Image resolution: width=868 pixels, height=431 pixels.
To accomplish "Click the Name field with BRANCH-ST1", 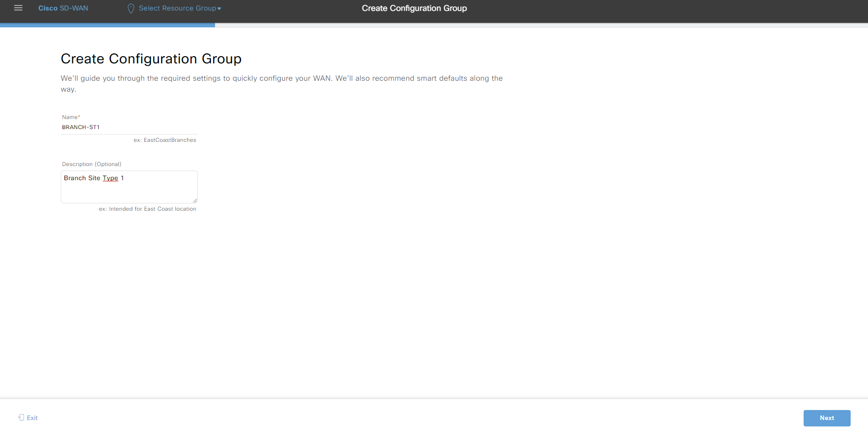I will point(129,127).
